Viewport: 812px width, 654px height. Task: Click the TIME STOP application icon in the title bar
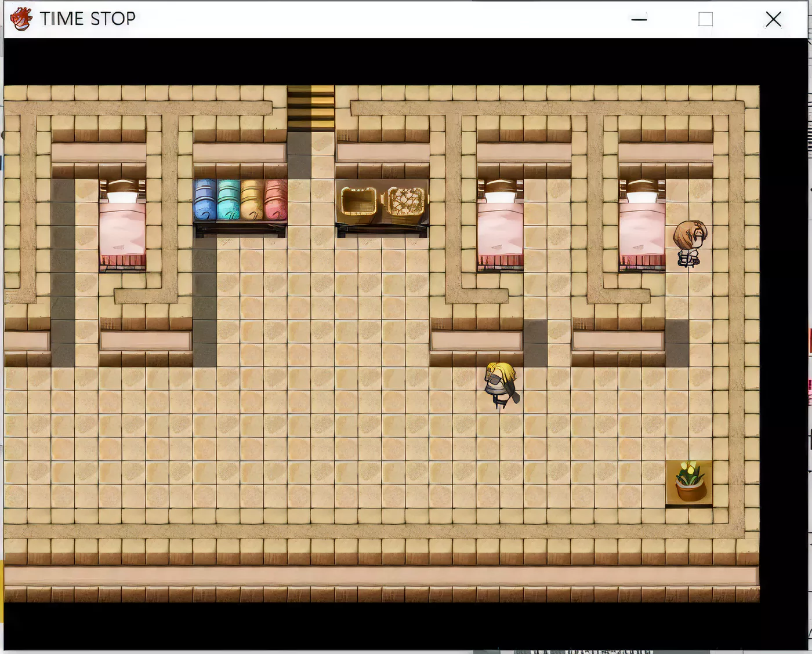tap(21, 19)
